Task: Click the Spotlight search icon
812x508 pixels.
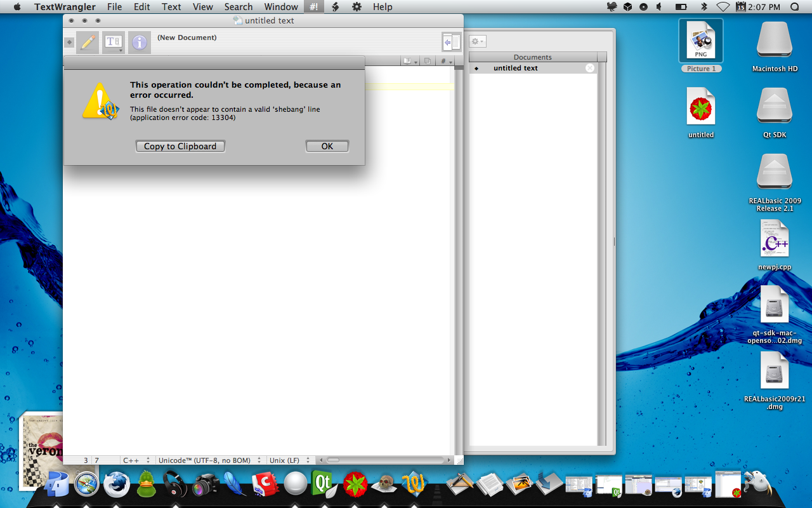Action: point(795,7)
